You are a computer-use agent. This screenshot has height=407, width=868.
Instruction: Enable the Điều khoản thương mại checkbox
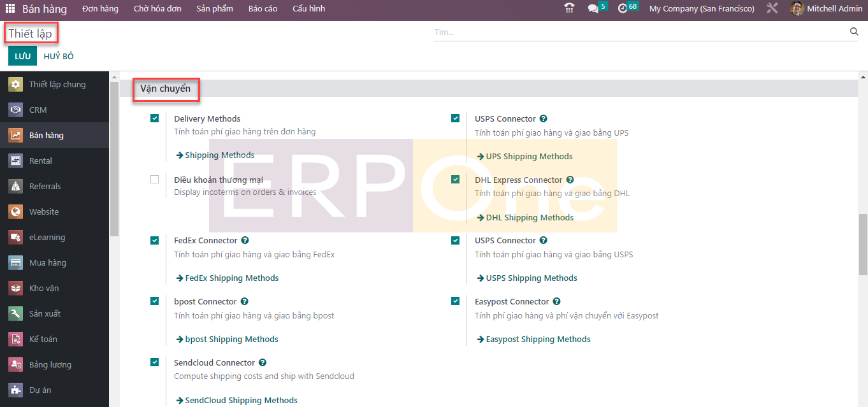click(155, 180)
